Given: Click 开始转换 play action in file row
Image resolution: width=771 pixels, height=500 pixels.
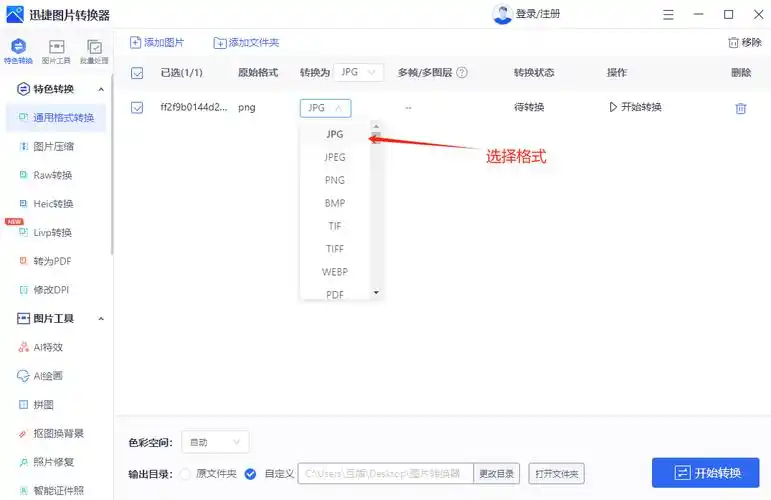Looking at the screenshot, I should point(635,107).
